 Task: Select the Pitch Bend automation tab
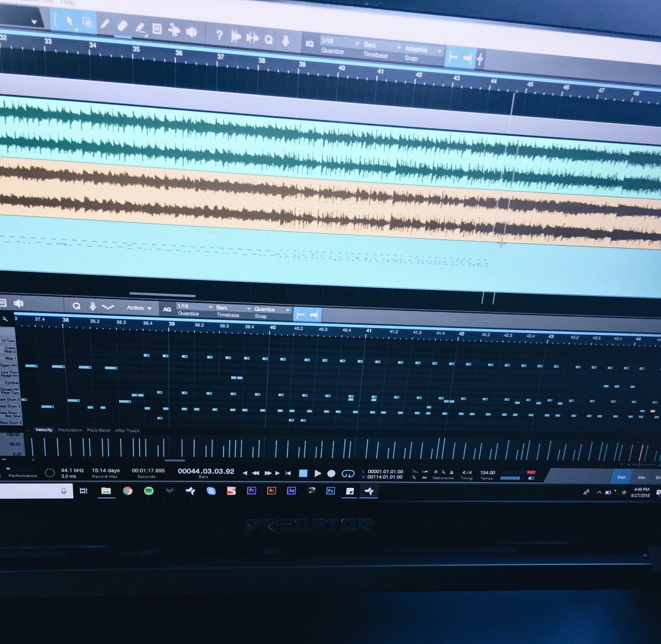click(x=99, y=430)
